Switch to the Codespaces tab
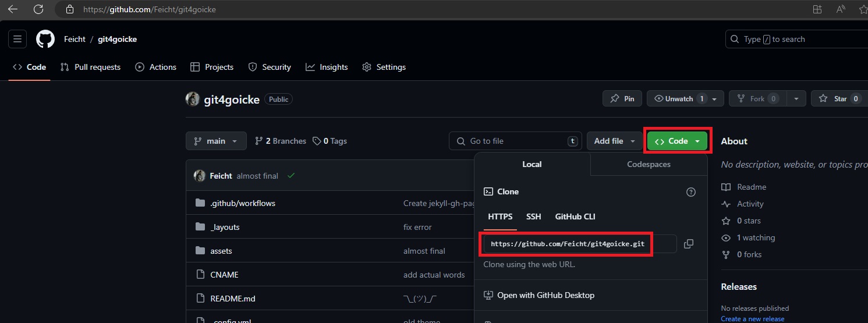The height and width of the screenshot is (323, 868). (x=649, y=164)
